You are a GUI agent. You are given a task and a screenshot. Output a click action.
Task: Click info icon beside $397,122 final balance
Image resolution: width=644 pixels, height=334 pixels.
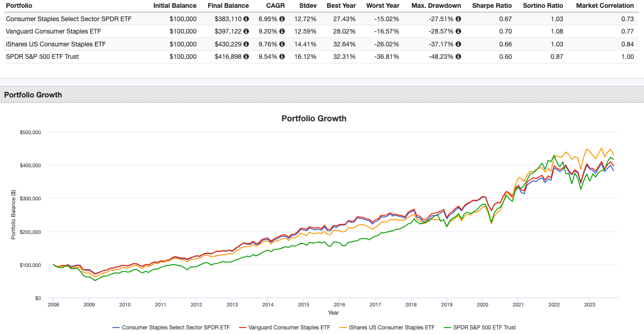tap(246, 31)
